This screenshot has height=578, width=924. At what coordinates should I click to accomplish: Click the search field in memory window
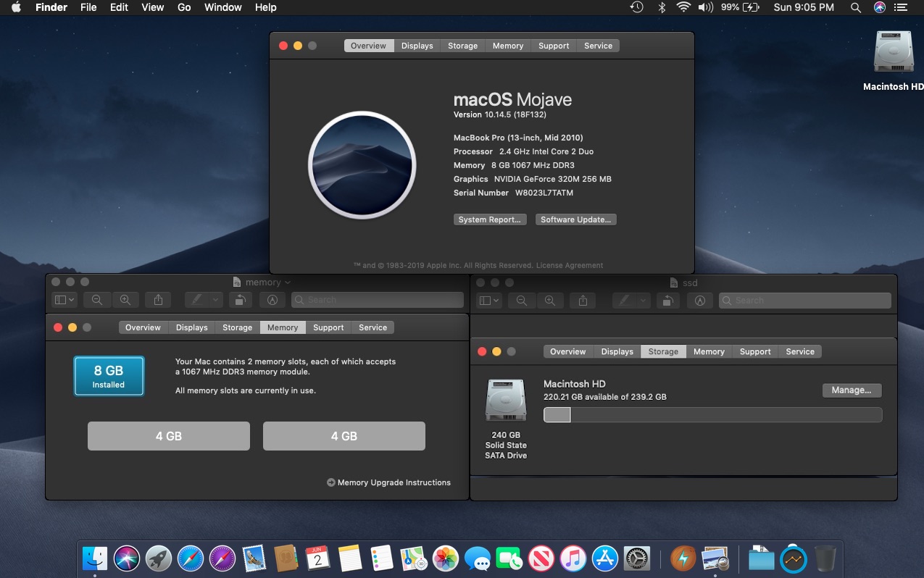[377, 300]
